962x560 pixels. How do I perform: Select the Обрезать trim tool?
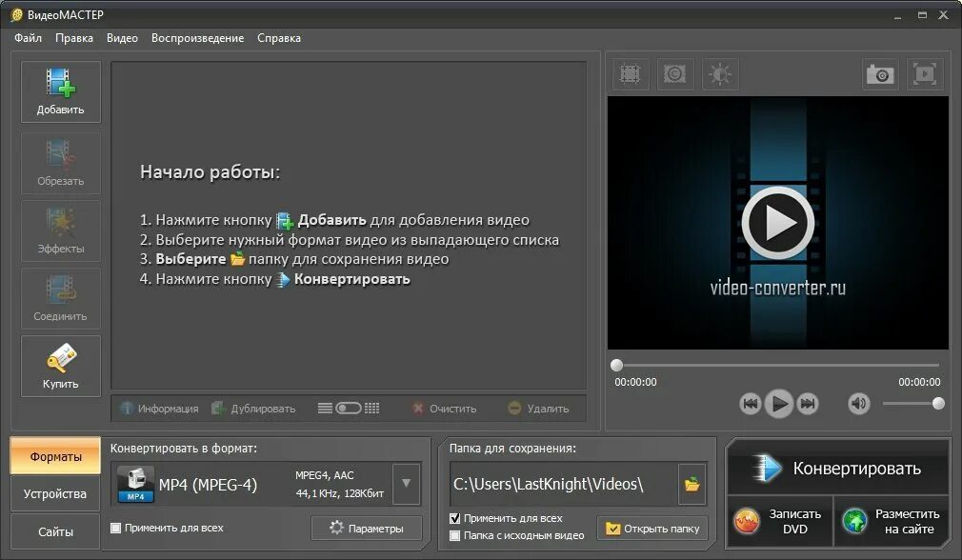(61, 164)
